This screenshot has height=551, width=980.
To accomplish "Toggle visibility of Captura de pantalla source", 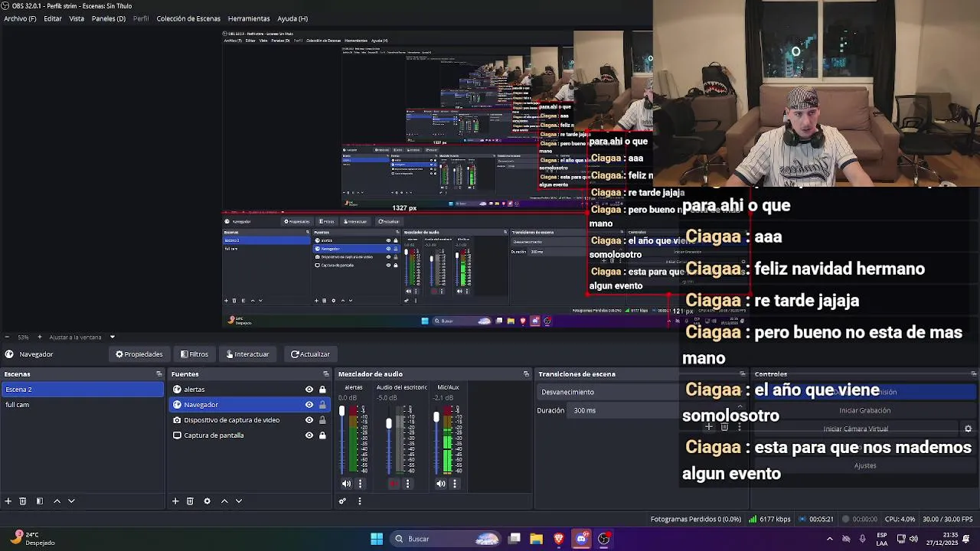I will [x=309, y=435].
